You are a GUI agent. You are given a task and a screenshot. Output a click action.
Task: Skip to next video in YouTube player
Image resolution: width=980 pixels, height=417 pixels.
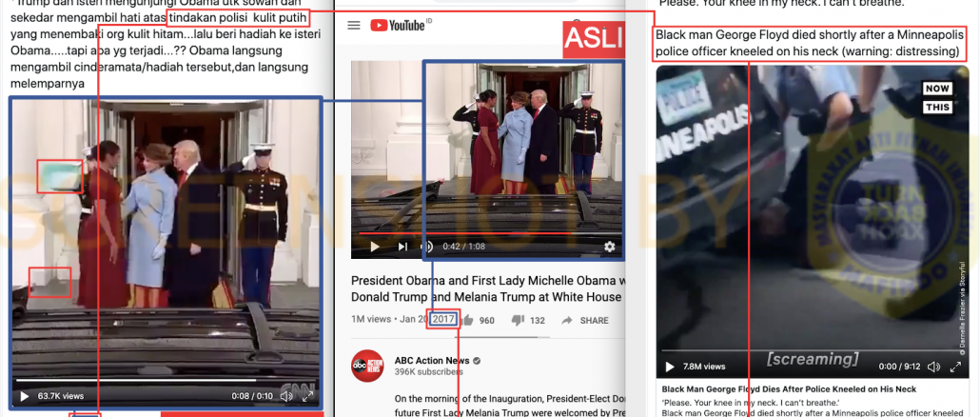[403, 247]
